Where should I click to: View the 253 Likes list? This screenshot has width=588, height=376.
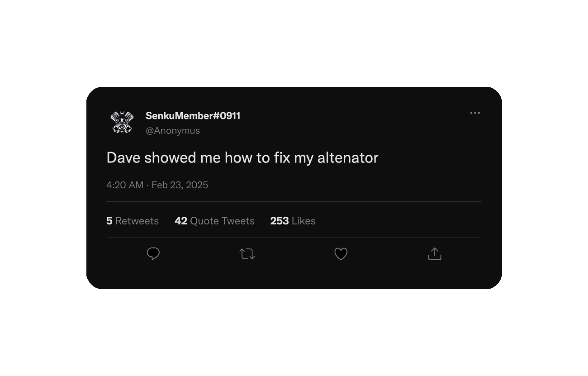coord(293,221)
